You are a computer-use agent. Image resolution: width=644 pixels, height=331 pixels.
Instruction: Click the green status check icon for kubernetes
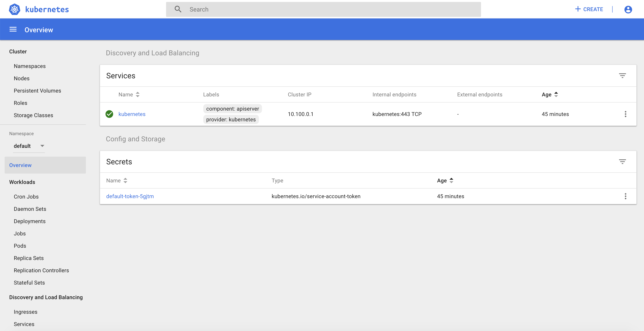click(110, 114)
